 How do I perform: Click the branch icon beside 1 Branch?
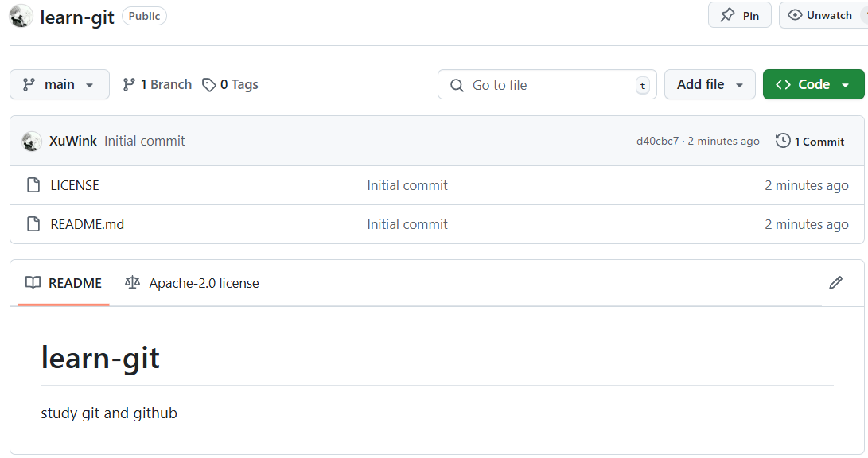pyautogui.click(x=129, y=84)
